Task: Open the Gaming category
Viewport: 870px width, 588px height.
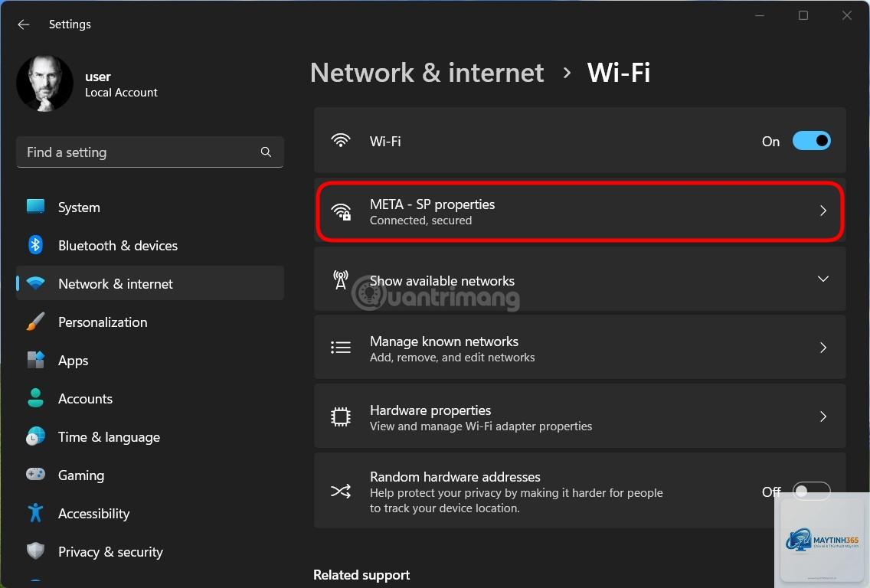Action: 150,475
